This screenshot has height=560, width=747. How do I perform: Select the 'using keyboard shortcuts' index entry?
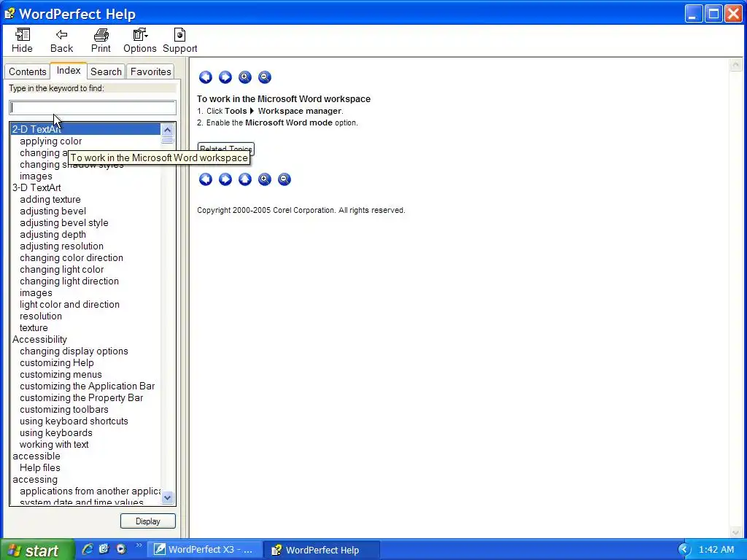[x=74, y=421]
